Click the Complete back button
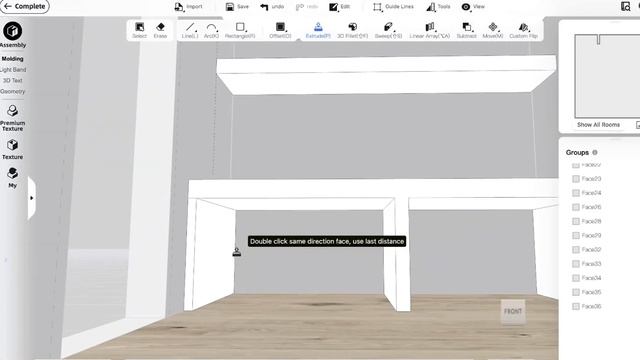 [25, 7]
